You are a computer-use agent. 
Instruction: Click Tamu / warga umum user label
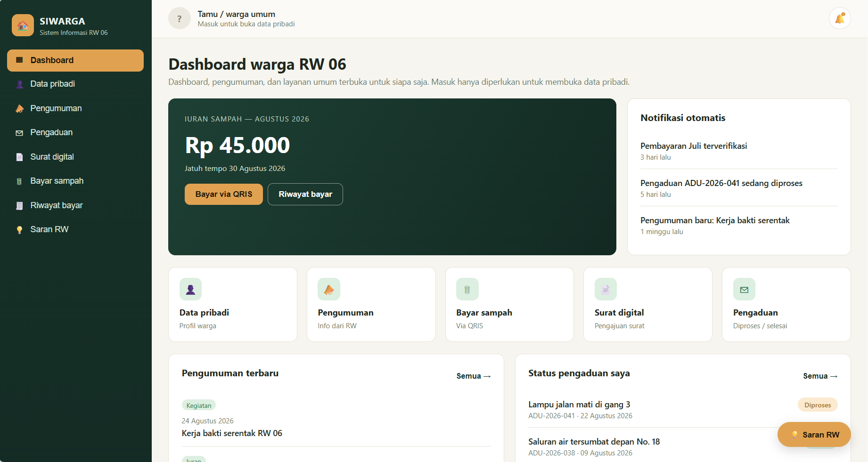pos(237,14)
